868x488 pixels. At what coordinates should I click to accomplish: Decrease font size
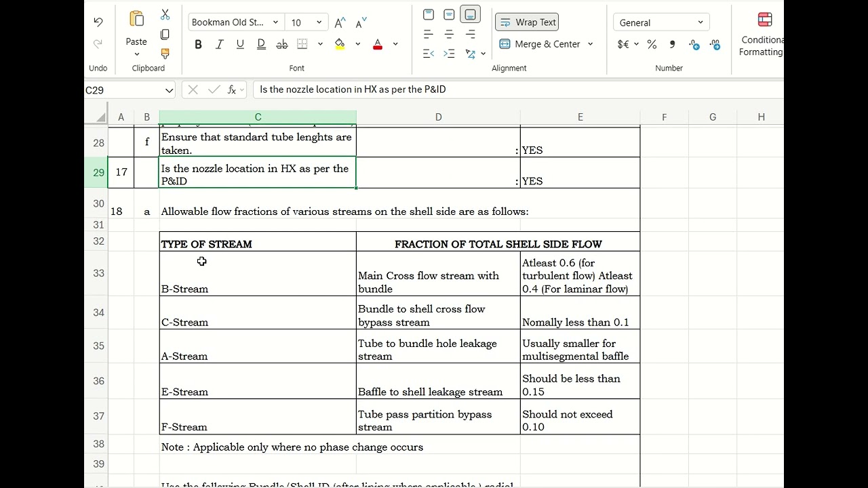pyautogui.click(x=361, y=22)
